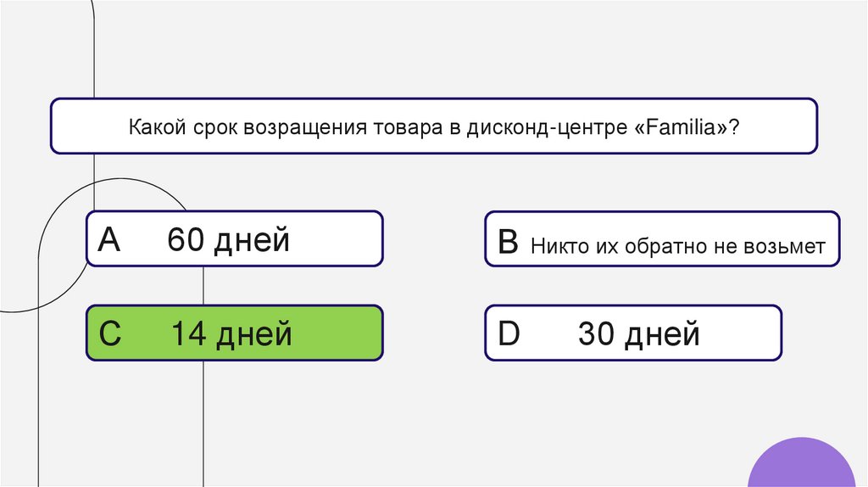Image resolution: width=868 pixels, height=487 pixels.
Task: Click the "60 дней" text
Action: [228, 241]
